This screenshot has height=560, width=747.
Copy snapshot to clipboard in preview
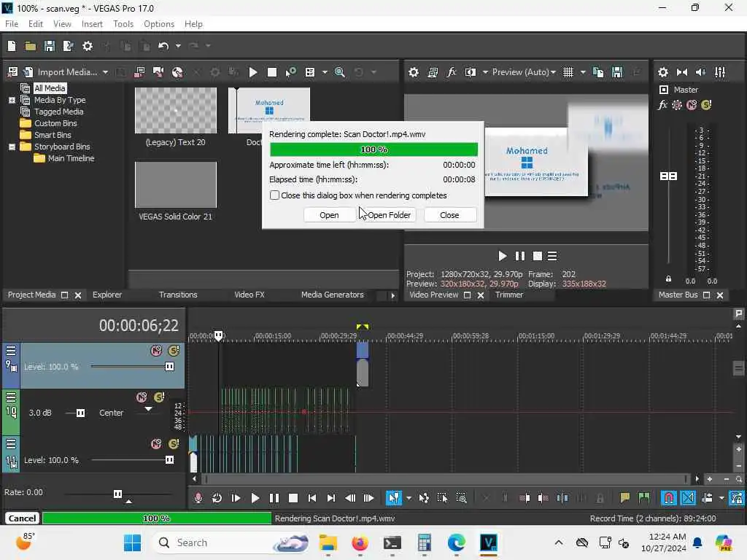coord(598,72)
